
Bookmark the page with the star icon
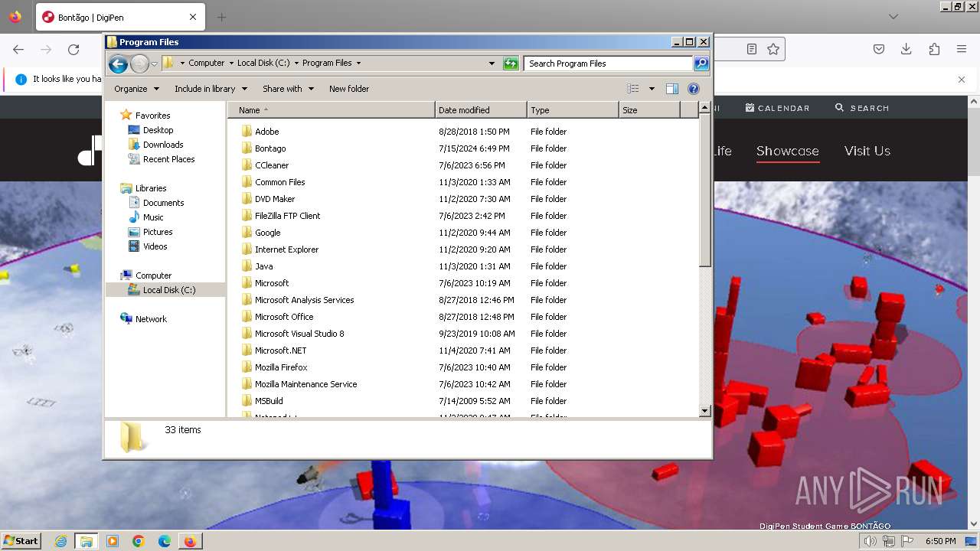click(x=773, y=49)
